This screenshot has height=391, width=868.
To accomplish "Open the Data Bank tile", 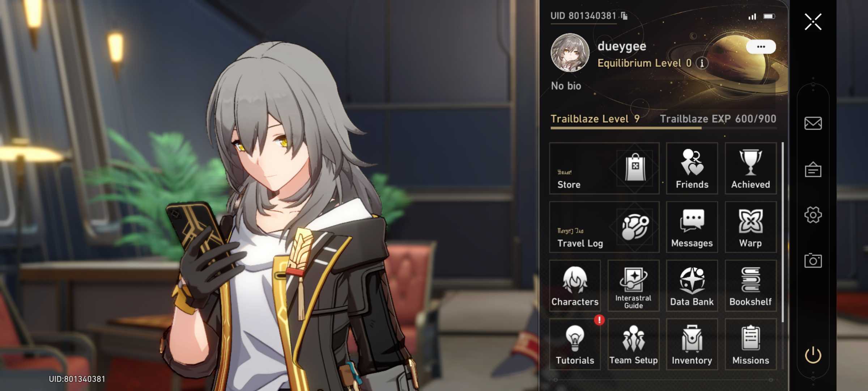I will point(692,286).
